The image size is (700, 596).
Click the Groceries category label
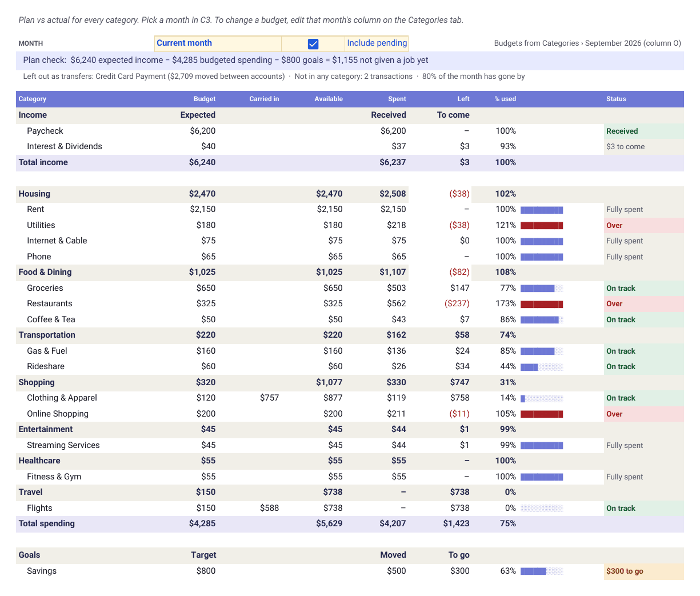click(x=45, y=288)
